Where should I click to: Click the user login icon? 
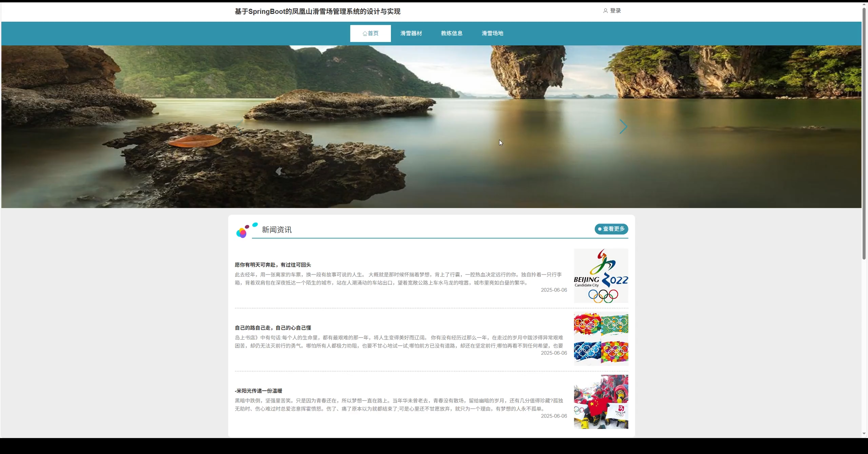click(x=605, y=11)
